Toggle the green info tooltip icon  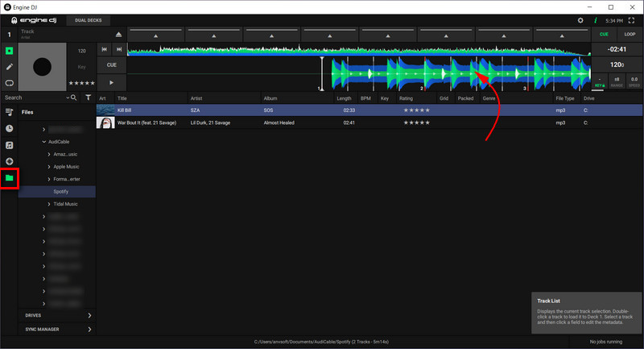[x=595, y=20]
